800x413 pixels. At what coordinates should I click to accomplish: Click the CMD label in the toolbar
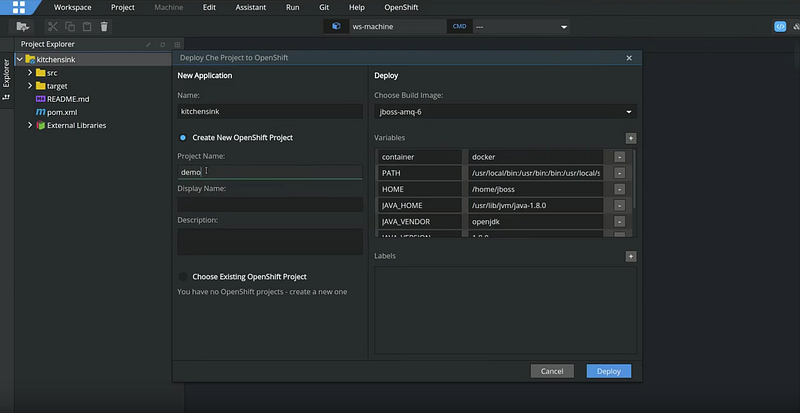459,27
